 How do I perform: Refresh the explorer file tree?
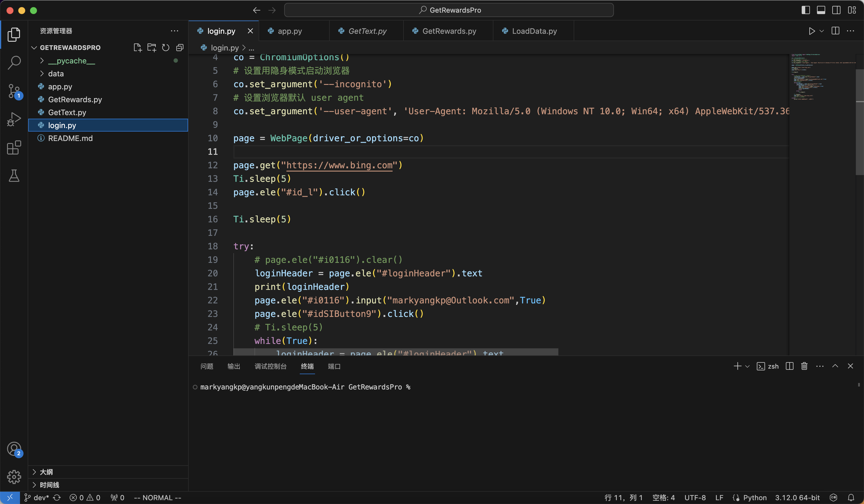click(166, 48)
